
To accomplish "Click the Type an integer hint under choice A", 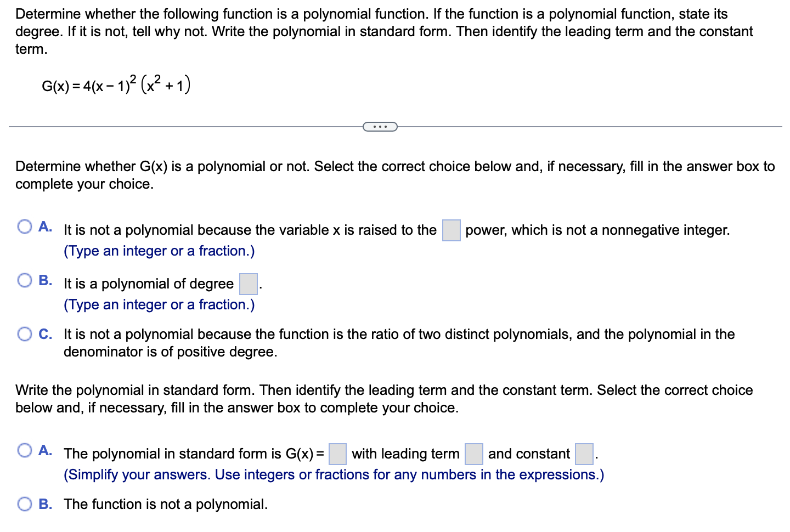I will pyautogui.click(x=159, y=251).
